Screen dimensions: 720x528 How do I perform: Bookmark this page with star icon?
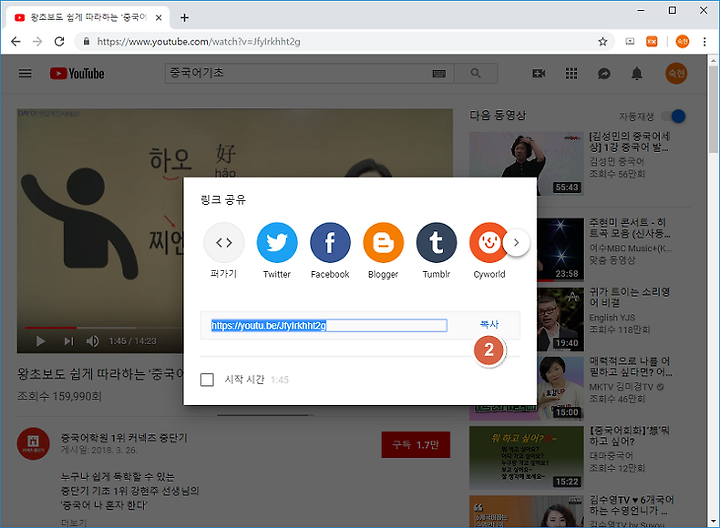tap(603, 42)
